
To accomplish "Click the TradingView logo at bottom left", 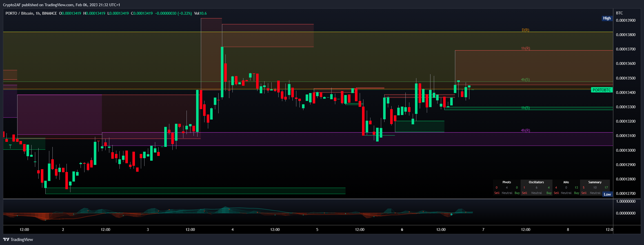I will [x=18, y=239].
